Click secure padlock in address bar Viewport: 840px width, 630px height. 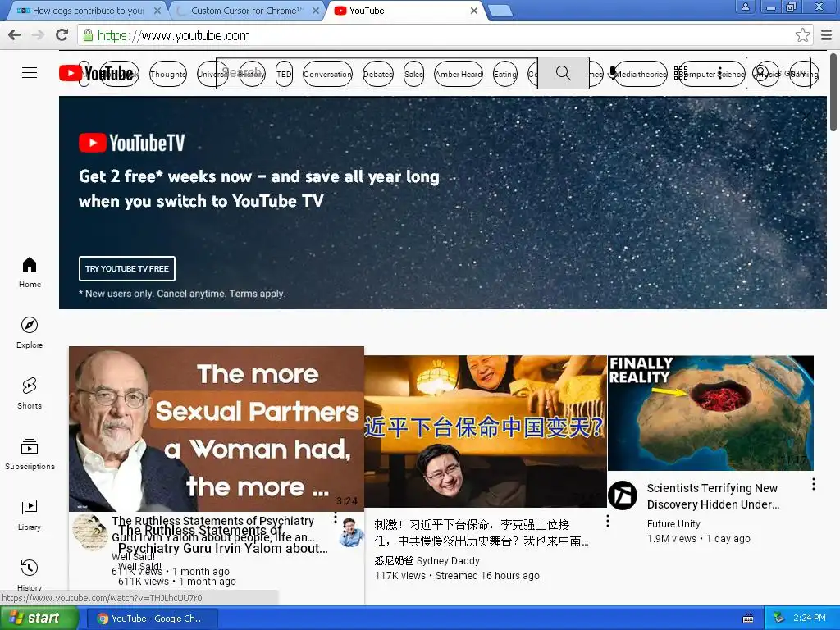89,35
